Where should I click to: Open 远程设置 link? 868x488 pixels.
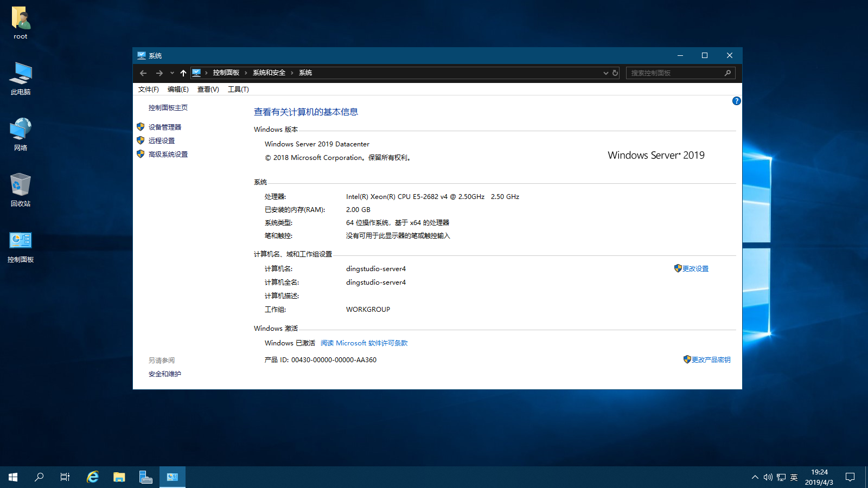(x=162, y=140)
